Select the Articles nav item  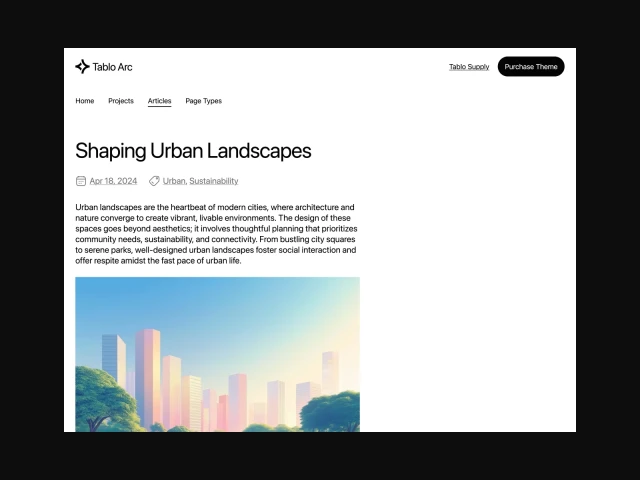[x=159, y=101]
